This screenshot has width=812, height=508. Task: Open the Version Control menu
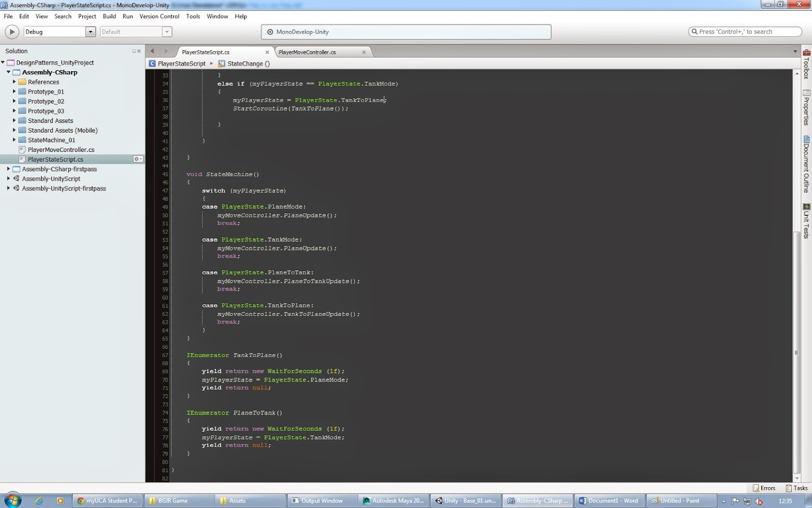(x=159, y=16)
